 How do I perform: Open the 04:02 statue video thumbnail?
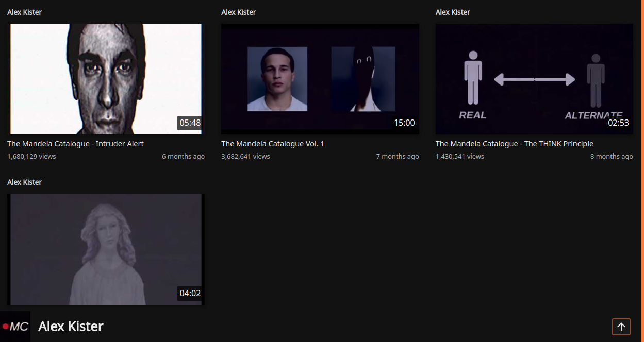tap(106, 249)
